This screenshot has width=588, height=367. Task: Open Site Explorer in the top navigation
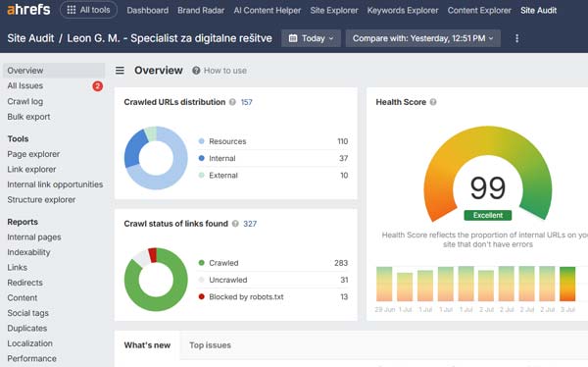point(334,10)
